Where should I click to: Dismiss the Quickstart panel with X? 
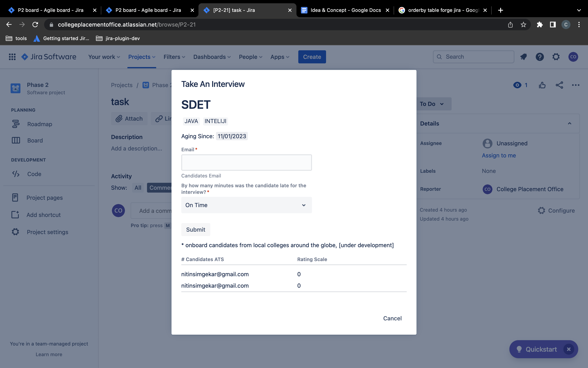569,349
